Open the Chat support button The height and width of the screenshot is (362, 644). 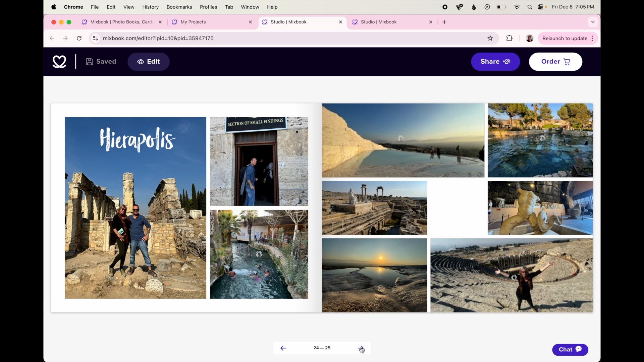click(570, 350)
